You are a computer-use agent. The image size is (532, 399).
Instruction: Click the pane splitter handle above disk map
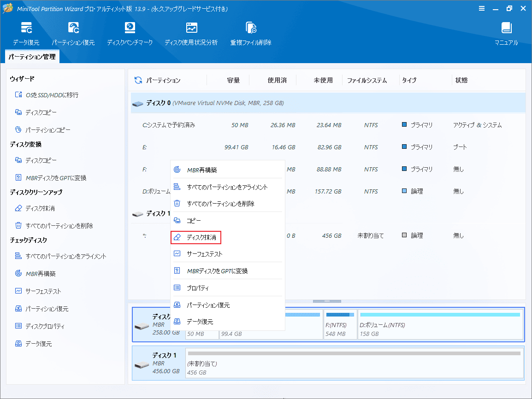point(327,301)
